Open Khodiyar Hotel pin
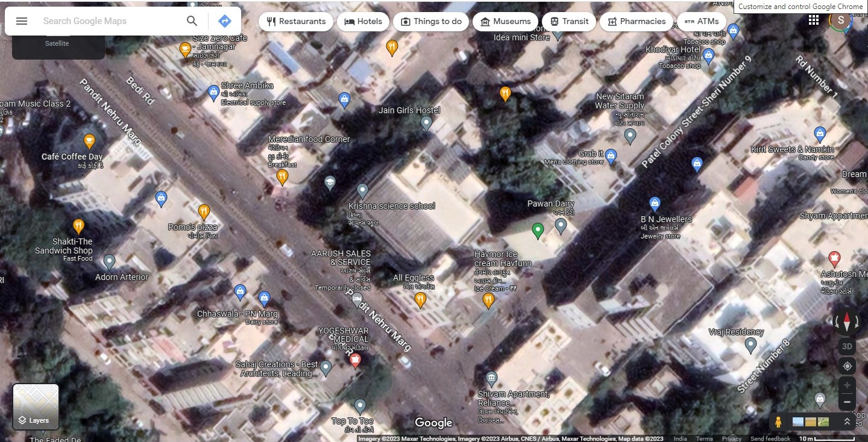The image size is (868, 442). [x=709, y=57]
